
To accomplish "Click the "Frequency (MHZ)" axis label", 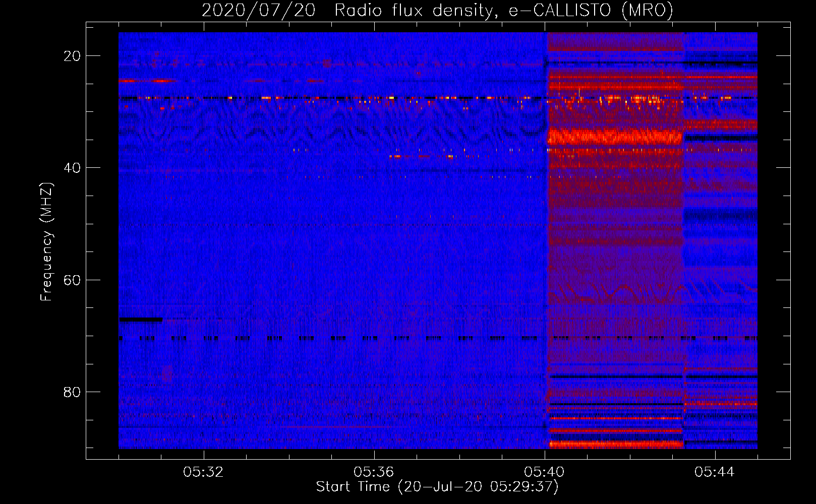I will [x=46, y=242].
